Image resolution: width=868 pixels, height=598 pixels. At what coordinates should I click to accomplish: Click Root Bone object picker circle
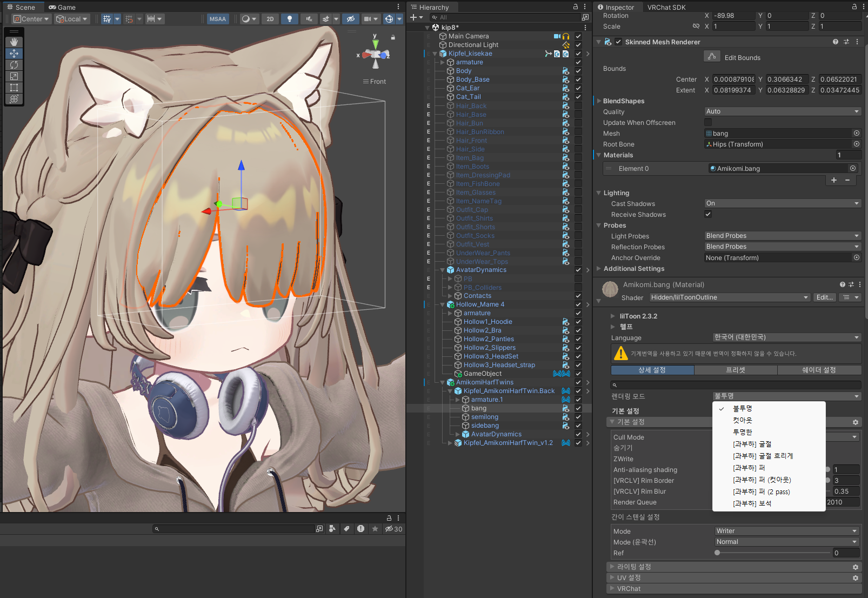857,144
